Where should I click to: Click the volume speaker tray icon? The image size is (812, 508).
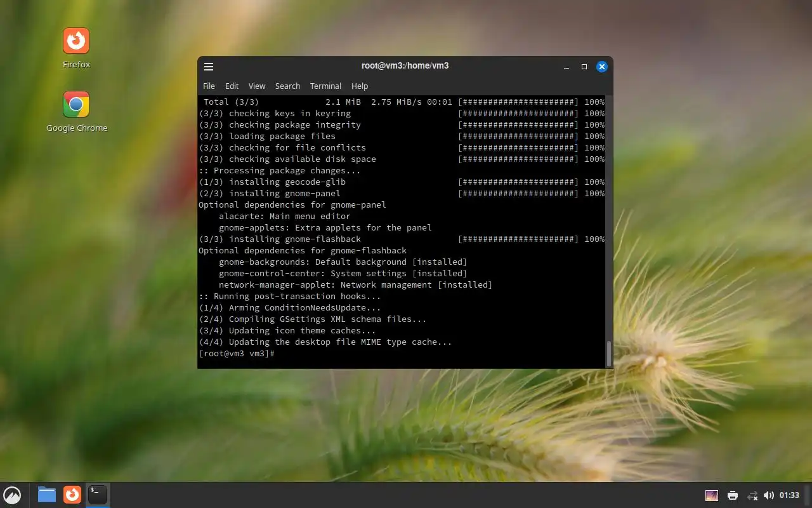click(769, 495)
